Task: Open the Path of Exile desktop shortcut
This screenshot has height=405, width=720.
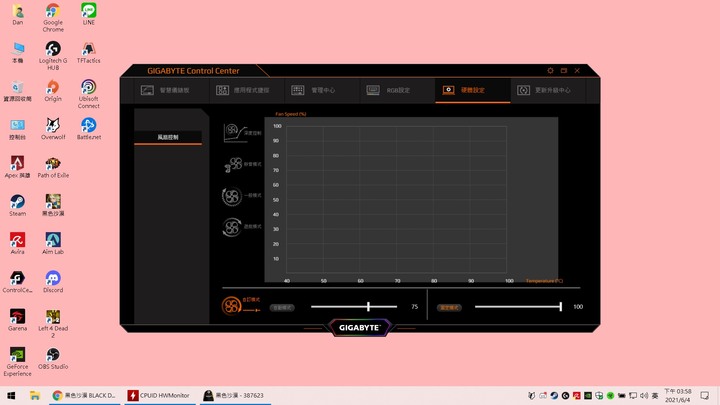Action: (53, 167)
